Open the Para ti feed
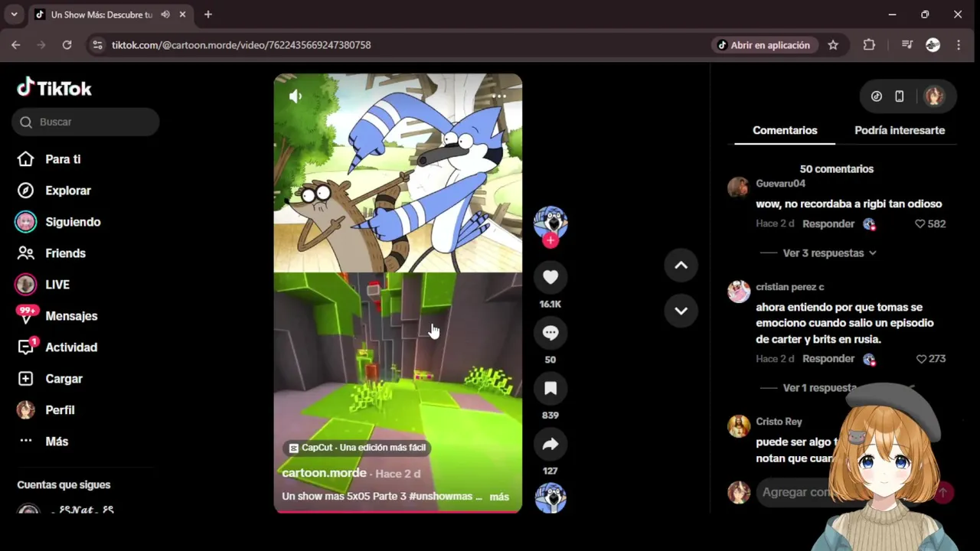Screen dimensions: 980x551 coord(63,159)
